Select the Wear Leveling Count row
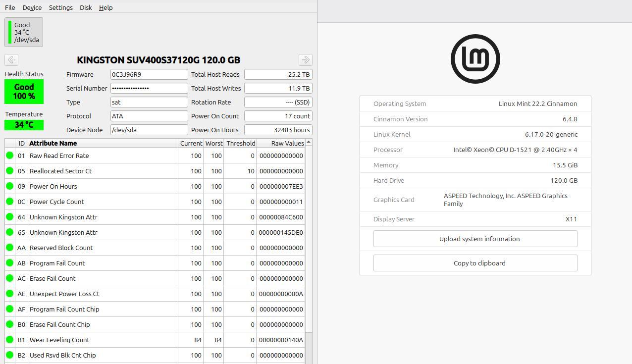The width and height of the screenshot is (632, 364). [x=155, y=340]
